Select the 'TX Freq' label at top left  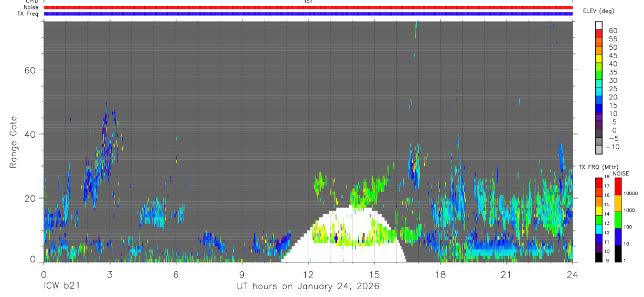[28, 14]
